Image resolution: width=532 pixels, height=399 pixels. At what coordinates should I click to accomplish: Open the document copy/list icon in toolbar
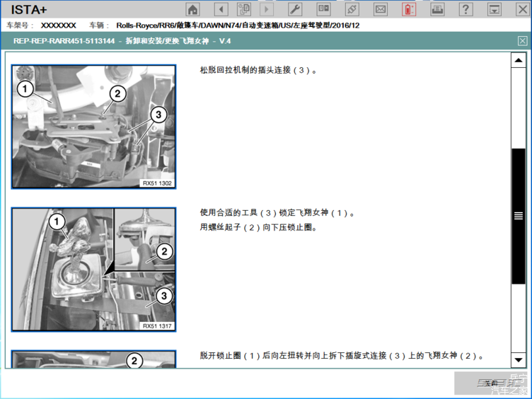[244, 9]
